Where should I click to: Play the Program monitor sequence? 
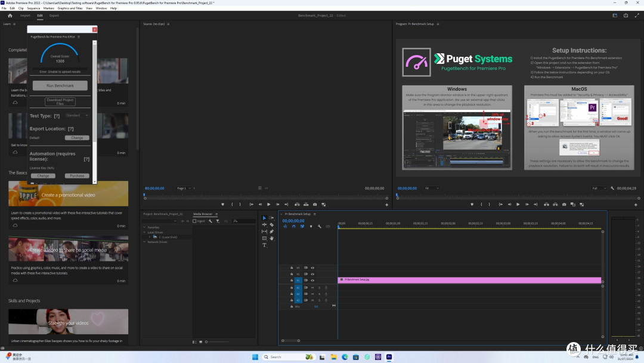click(518, 204)
